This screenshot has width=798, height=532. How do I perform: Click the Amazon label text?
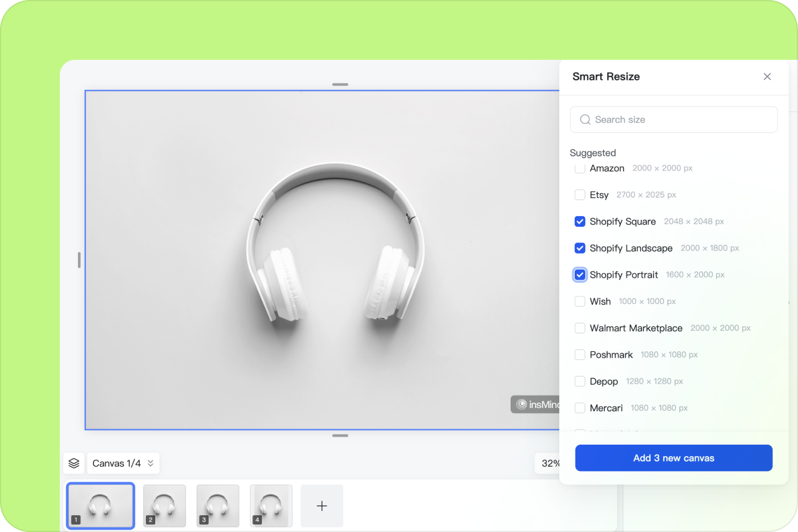click(x=607, y=168)
